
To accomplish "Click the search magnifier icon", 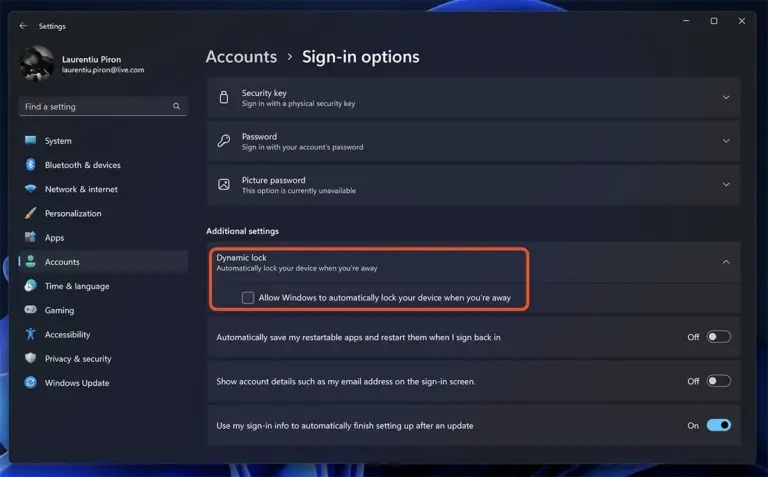I will 176,106.
